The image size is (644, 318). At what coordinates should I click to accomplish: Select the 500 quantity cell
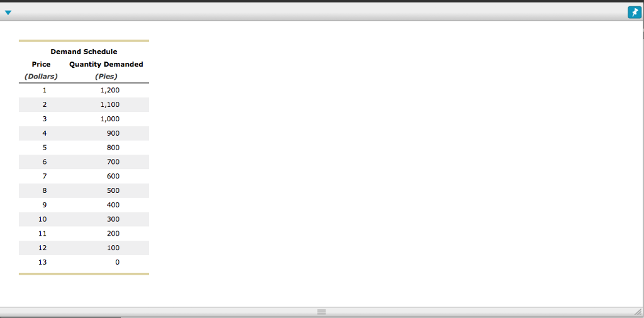[x=113, y=190]
